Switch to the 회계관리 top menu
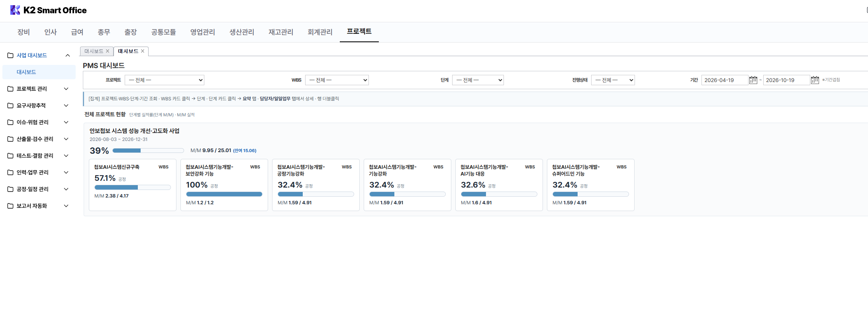The height and width of the screenshot is (311, 868). click(x=320, y=32)
